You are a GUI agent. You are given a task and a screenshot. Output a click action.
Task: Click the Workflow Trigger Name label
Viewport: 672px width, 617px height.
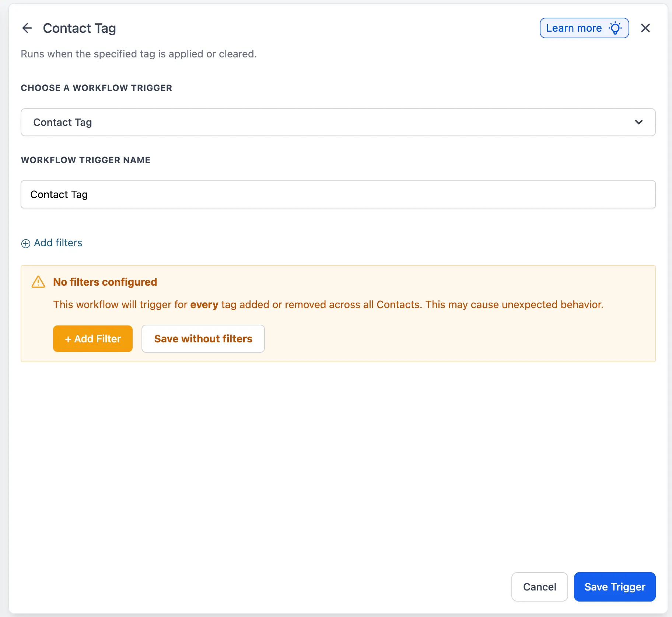coord(85,160)
